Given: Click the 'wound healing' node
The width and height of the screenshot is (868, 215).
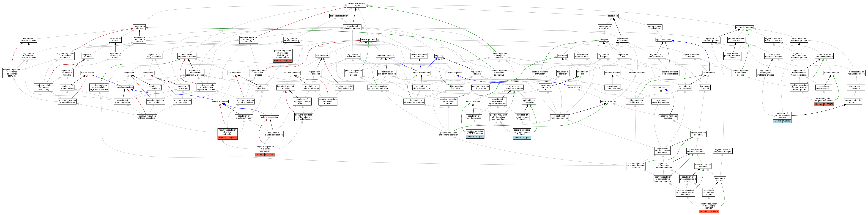Looking at the screenshot, I should (x=88, y=73).
